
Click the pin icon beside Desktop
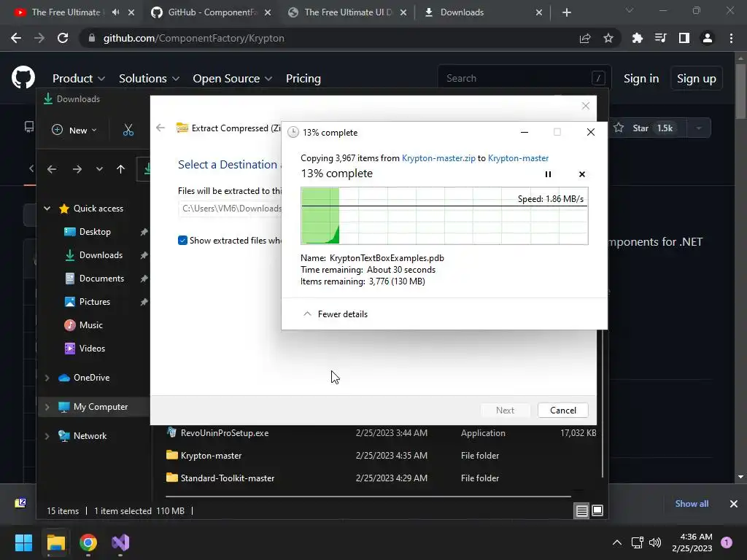(144, 232)
